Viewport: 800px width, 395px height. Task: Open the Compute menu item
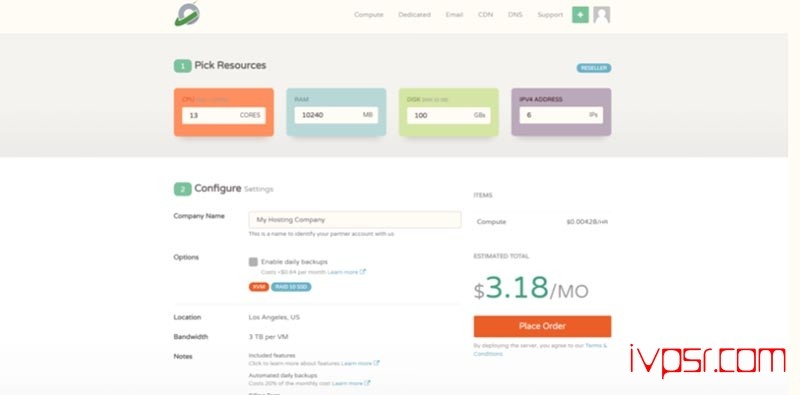[368, 15]
